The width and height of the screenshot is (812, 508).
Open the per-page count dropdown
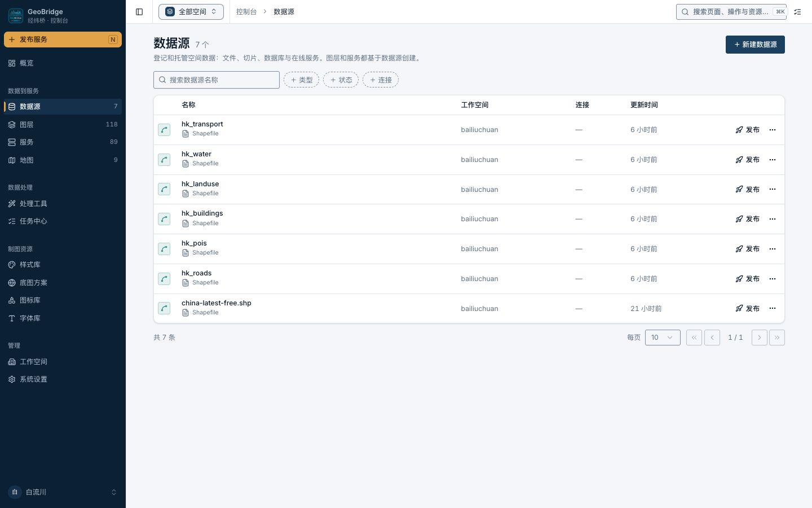[663, 338]
